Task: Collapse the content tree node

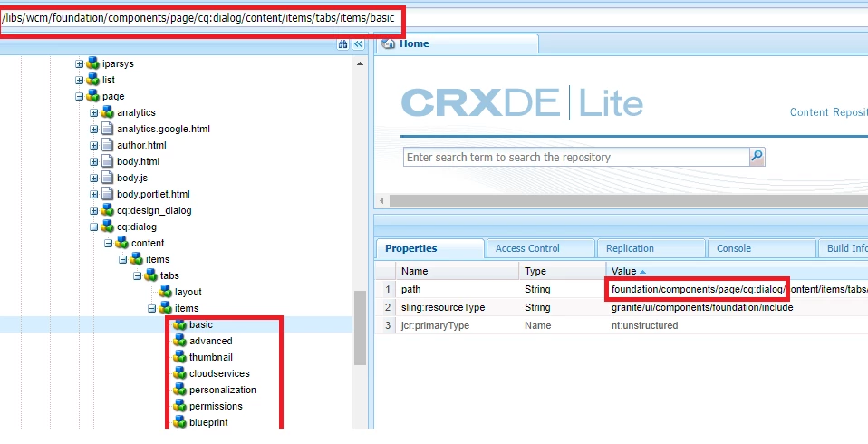Action: (108, 244)
